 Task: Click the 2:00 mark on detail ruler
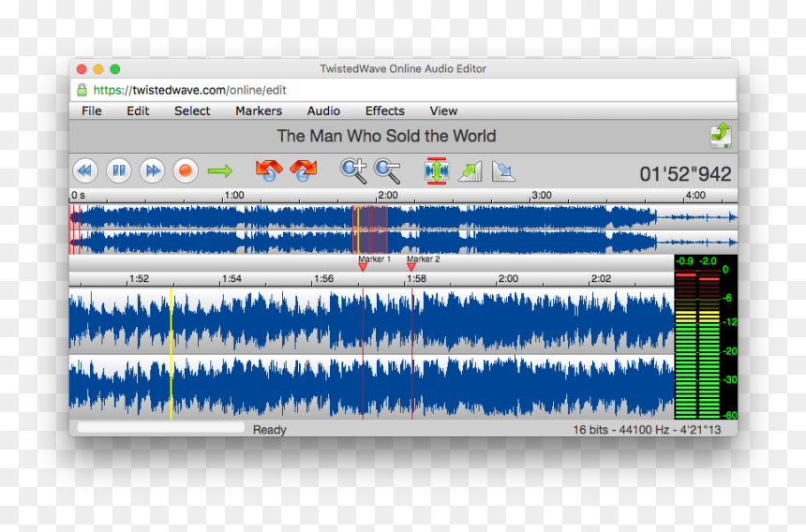508,278
